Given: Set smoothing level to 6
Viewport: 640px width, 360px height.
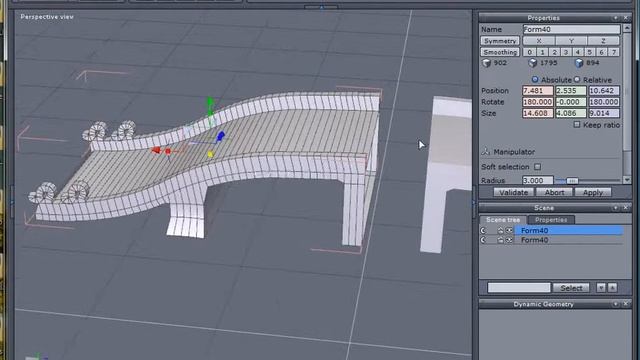Looking at the screenshot, I should [x=601, y=52].
